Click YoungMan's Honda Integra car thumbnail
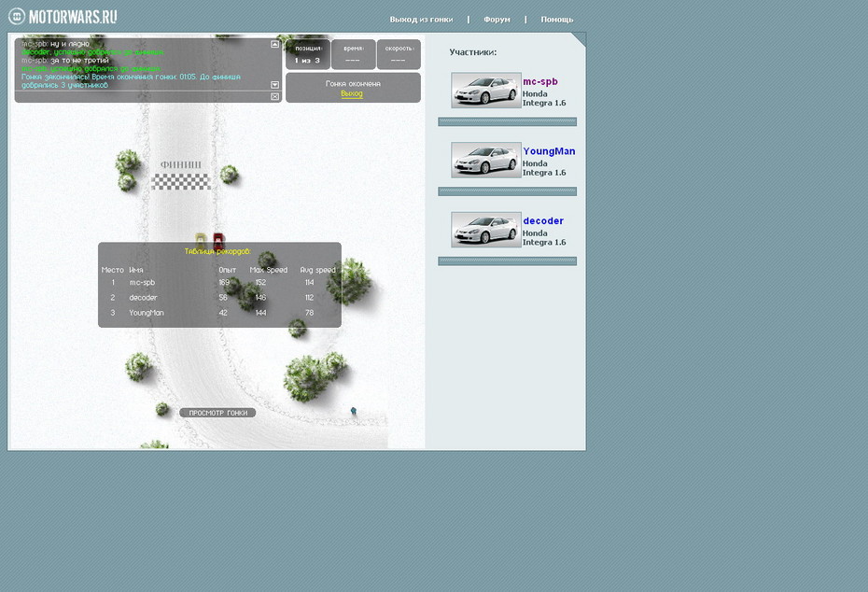Image resolution: width=868 pixels, height=592 pixels. click(x=486, y=160)
